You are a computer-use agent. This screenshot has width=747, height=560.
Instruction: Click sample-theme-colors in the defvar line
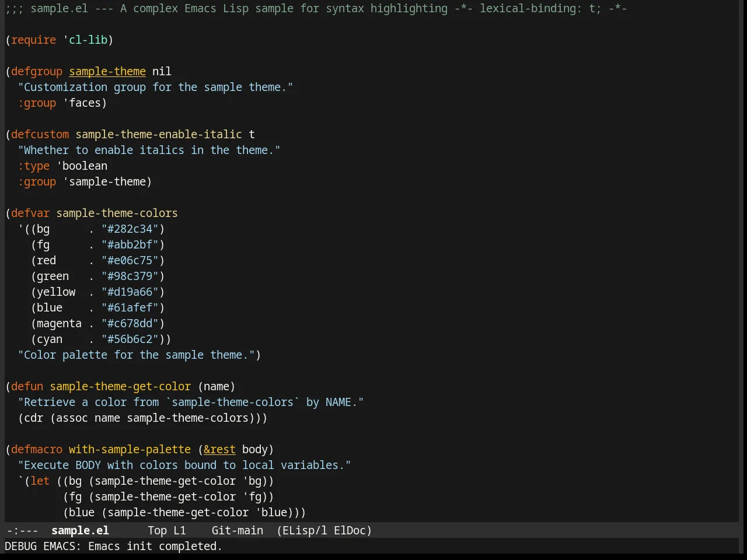(117, 213)
